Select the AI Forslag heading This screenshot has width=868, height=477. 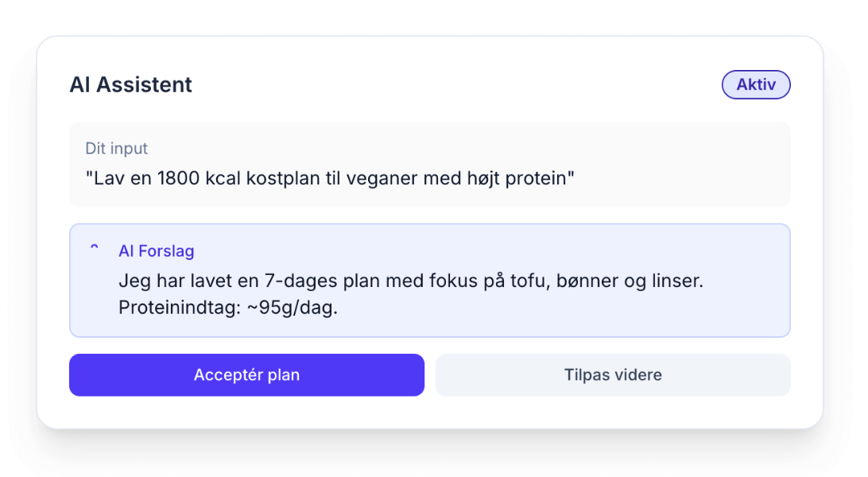coord(156,250)
